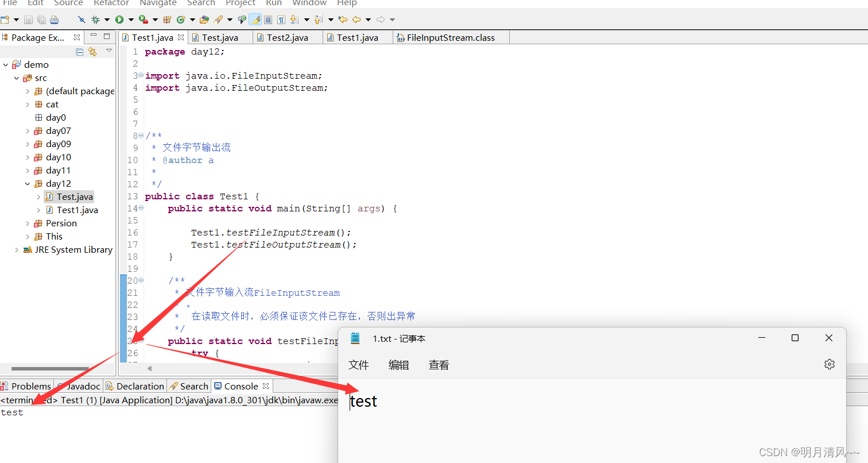Click the Search flashlight toolbar icon

tap(218, 20)
